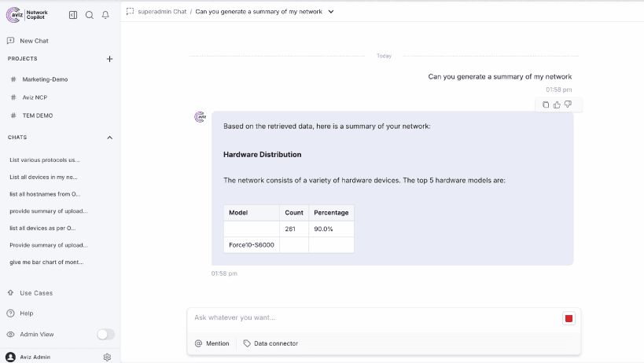Click the Help question mark icon
Viewport: 644px width, 363px height.
[x=11, y=313]
